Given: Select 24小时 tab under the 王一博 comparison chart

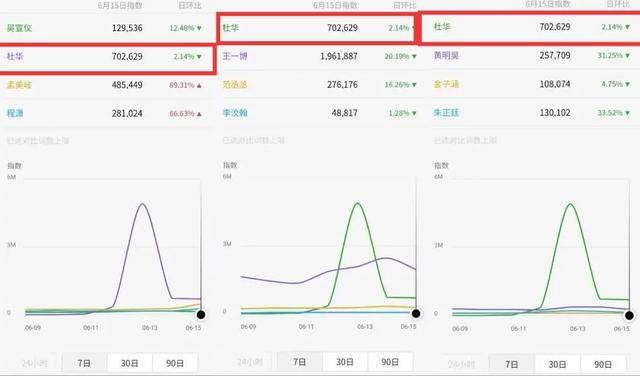Looking at the screenshot, I should click(250, 362).
